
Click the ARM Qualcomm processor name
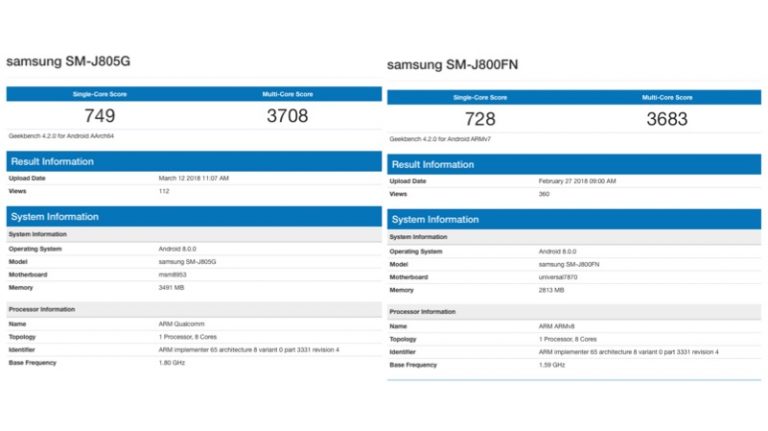[180, 323]
